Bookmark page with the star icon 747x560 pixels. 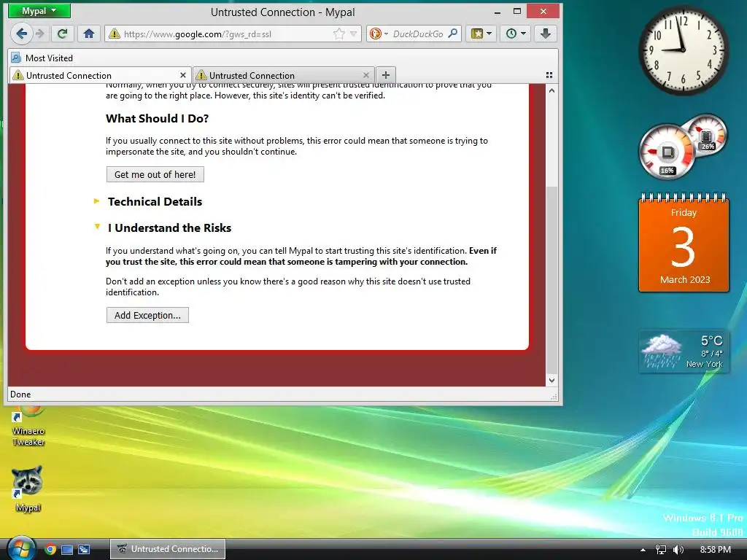(338, 34)
